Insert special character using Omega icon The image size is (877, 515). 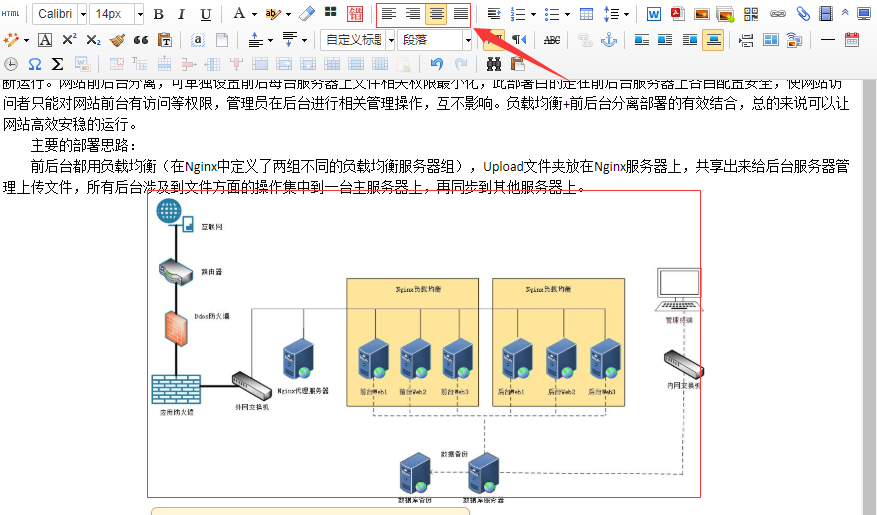(x=35, y=64)
